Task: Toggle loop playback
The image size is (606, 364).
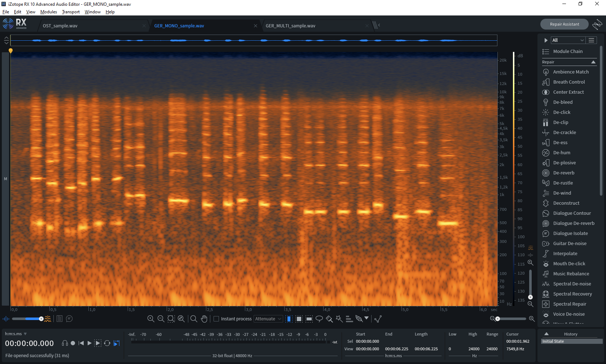Action: point(107,343)
